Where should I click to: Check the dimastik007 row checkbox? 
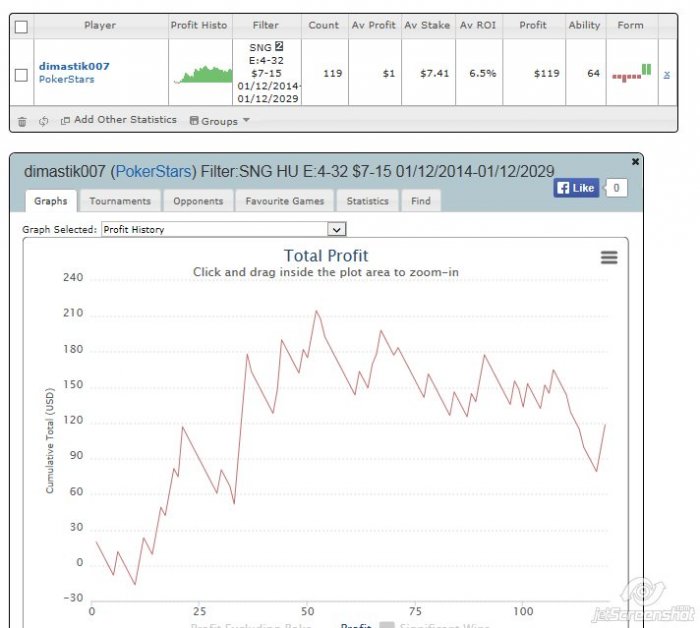click(x=21, y=75)
